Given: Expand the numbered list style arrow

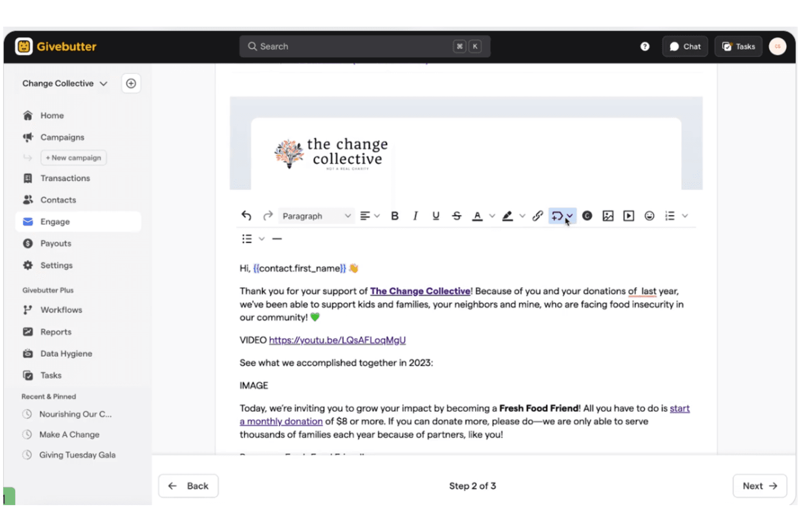Looking at the screenshot, I should click(x=685, y=216).
